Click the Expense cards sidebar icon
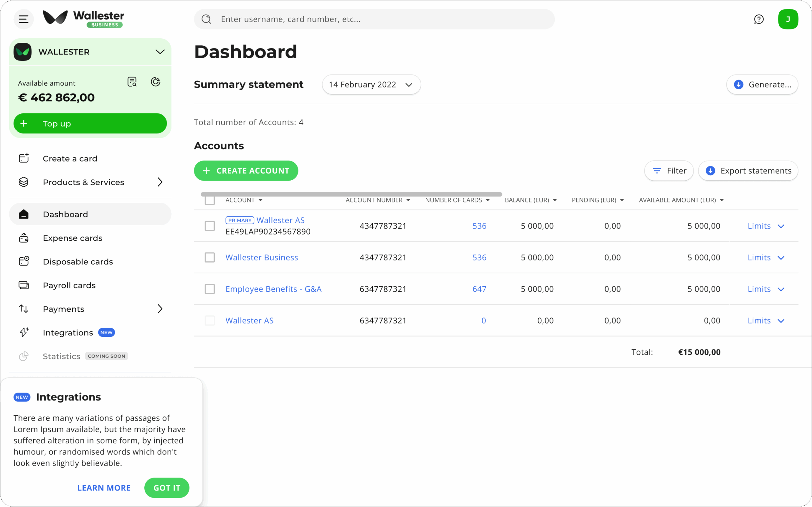This screenshot has width=812, height=507. (x=23, y=238)
